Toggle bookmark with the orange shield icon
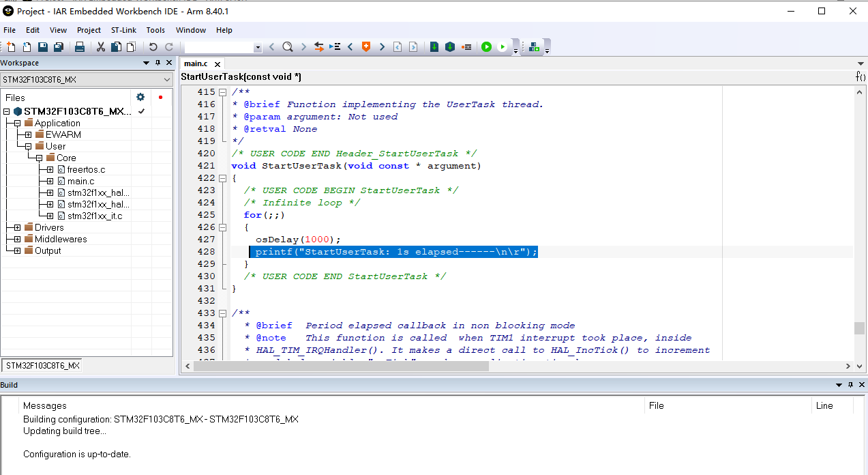 click(x=366, y=47)
